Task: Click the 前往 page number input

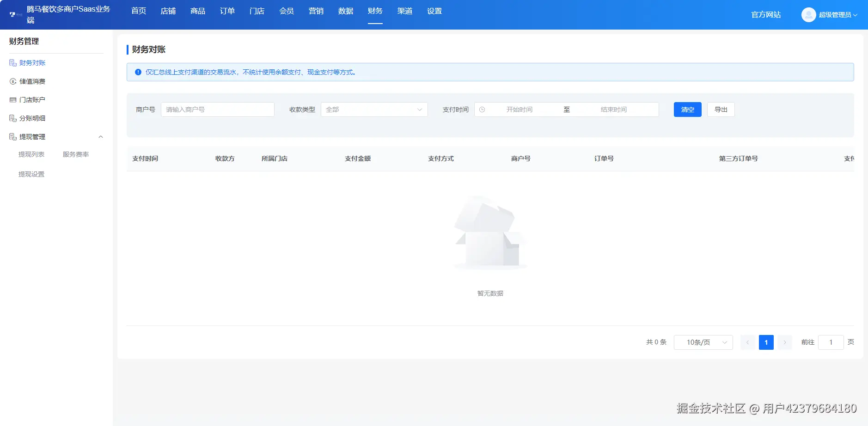Action: click(x=831, y=342)
